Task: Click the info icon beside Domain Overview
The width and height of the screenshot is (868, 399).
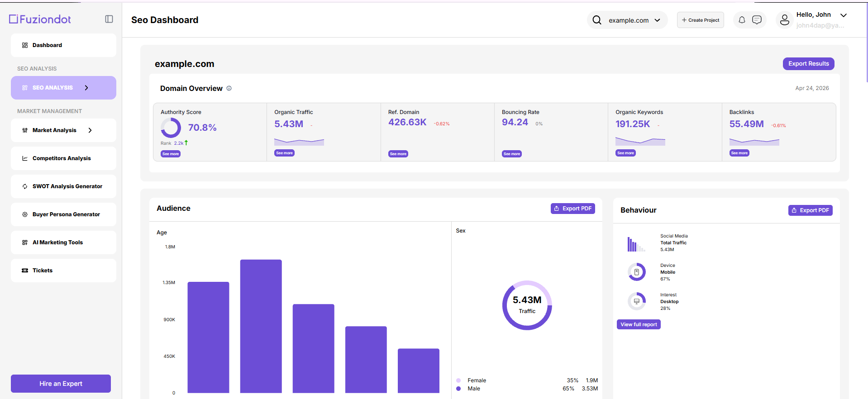Action: pos(229,88)
